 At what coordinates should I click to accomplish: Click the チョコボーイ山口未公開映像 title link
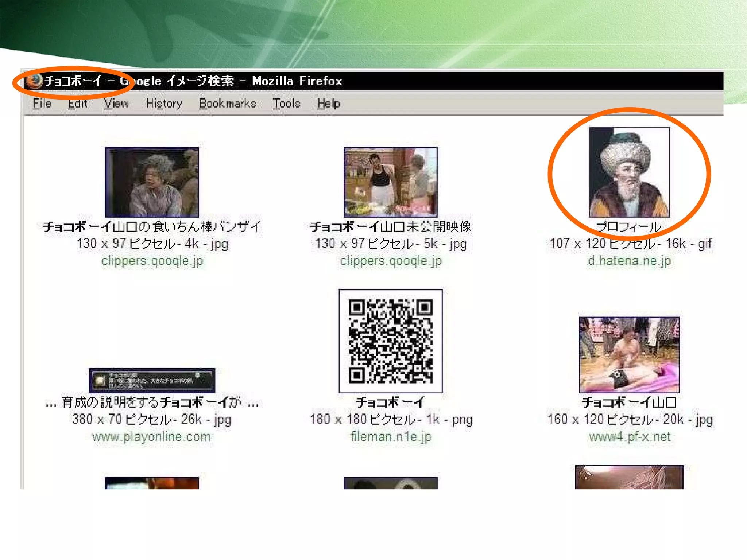[391, 227]
